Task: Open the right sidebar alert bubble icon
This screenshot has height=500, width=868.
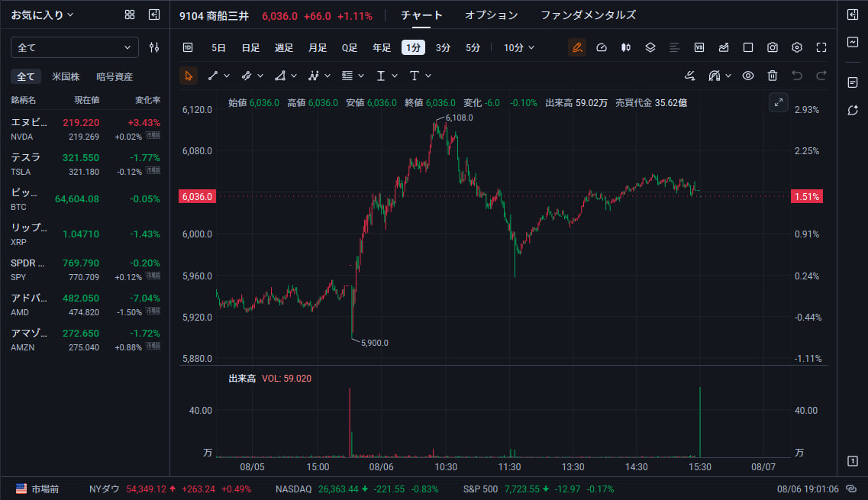Action: 853,110
